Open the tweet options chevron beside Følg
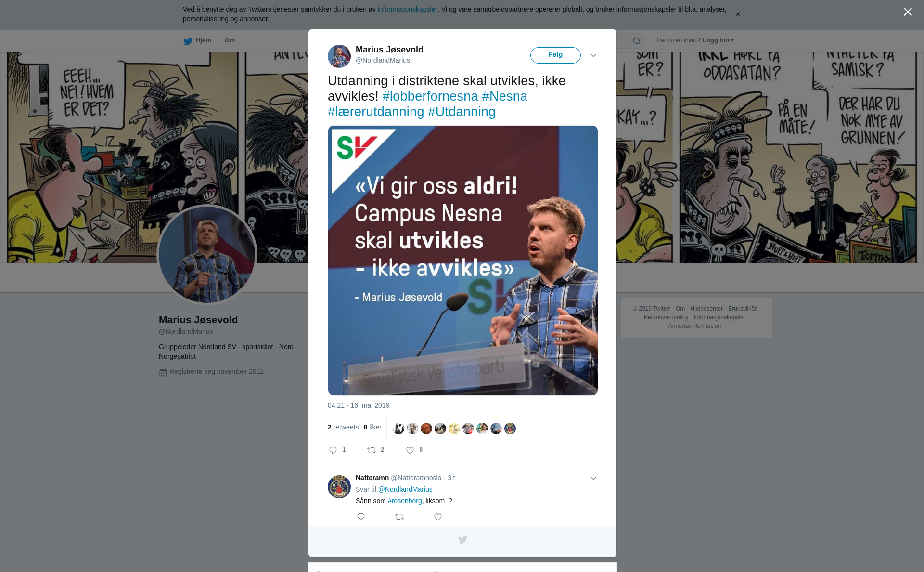Screen dimensions: 924x572 [x=593, y=55]
